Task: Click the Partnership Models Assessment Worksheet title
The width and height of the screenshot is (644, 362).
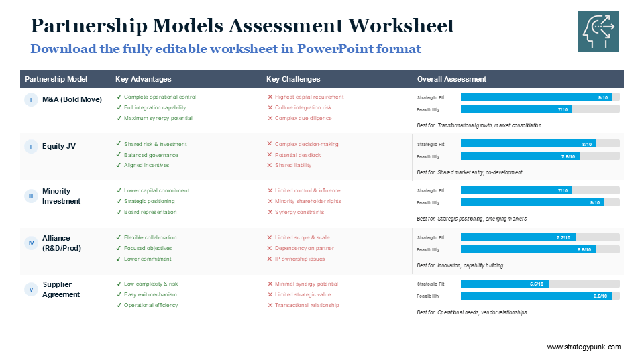Action: (x=243, y=25)
